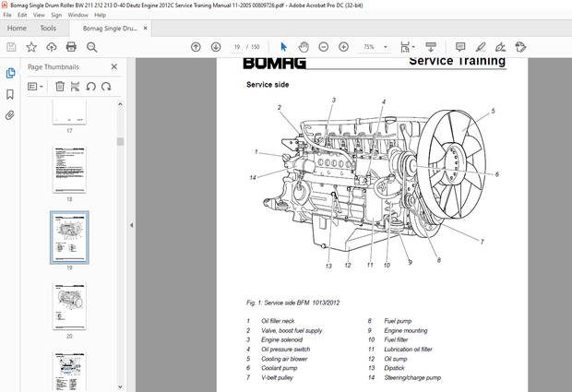This screenshot has height=392, width=572.
Task: Rotate page clockwise
Action: click(106, 87)
